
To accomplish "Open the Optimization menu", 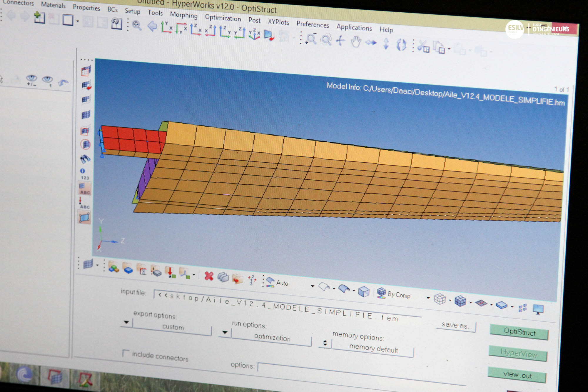I will click(x=223, y=18).
